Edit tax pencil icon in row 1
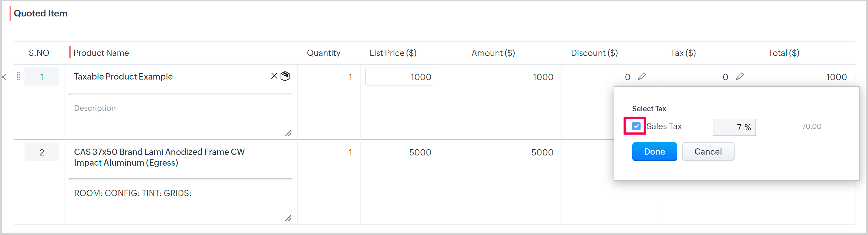Image resolution: width=868 pixels, height=235 pixels. [740, 77]
